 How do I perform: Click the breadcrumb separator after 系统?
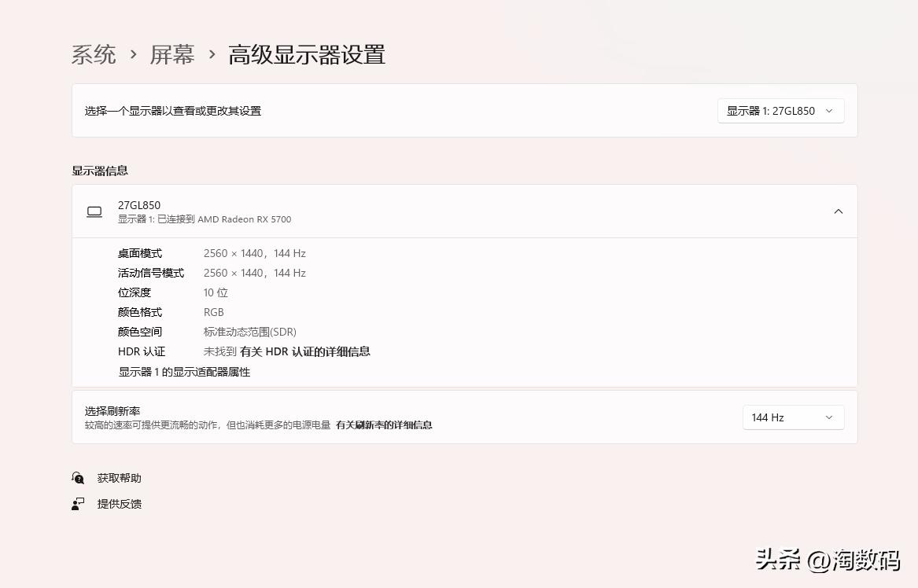[x=135, y=55]
